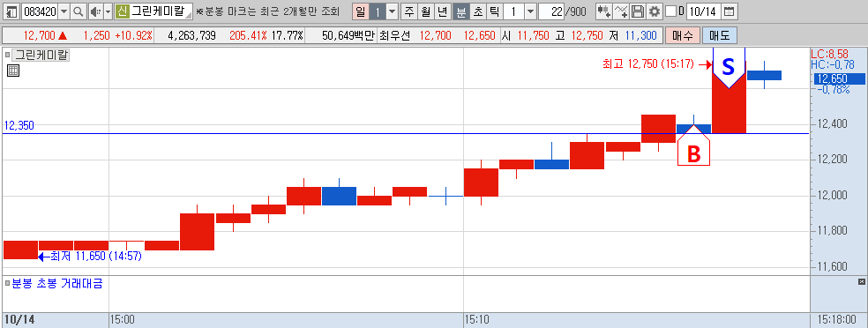
Task: Open the daily period number dropdown arrow
Action: [x=393, y=11]
